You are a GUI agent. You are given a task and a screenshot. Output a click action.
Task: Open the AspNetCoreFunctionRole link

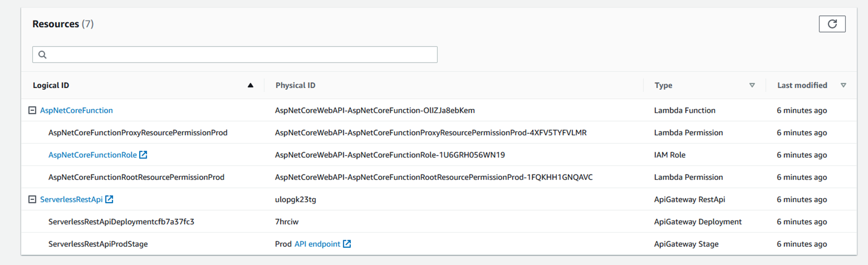coord(93,155)
